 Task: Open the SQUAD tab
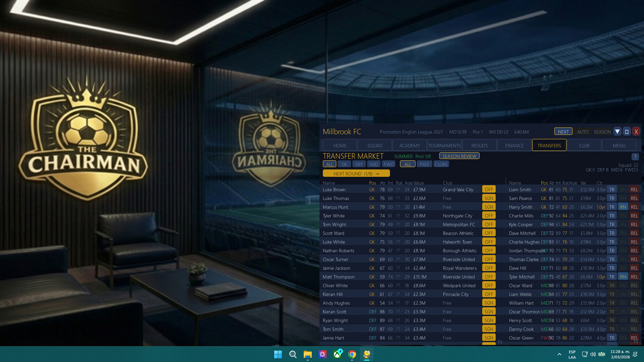coord(375,145)
